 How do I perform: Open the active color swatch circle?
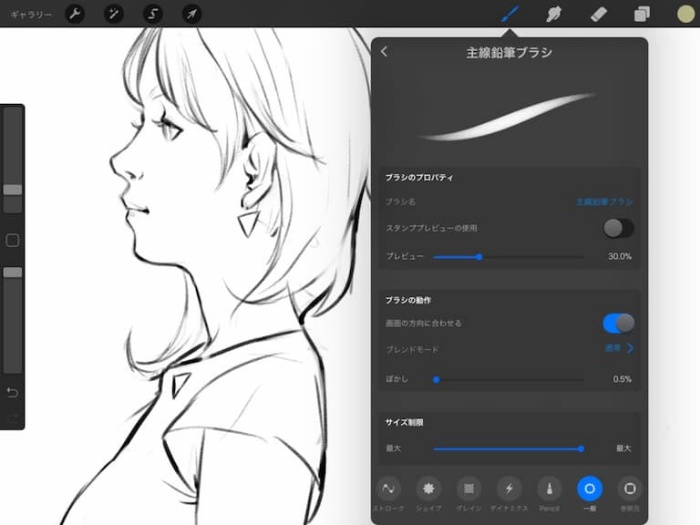[686, 14]
